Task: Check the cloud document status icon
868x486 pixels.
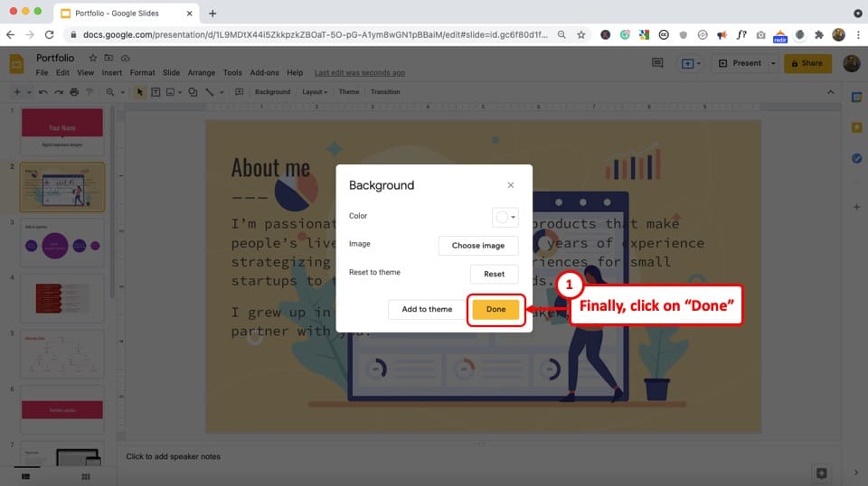Action: 125,58
